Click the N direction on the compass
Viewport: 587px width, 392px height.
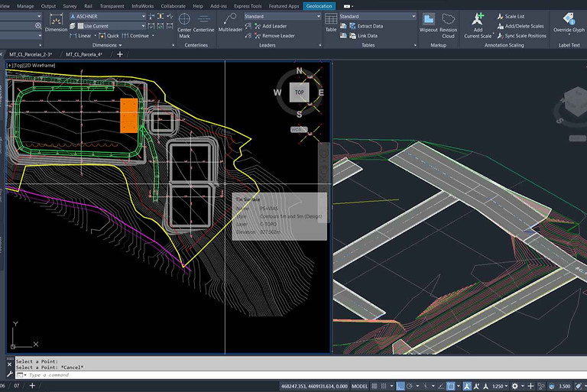[x=299, y=70]
